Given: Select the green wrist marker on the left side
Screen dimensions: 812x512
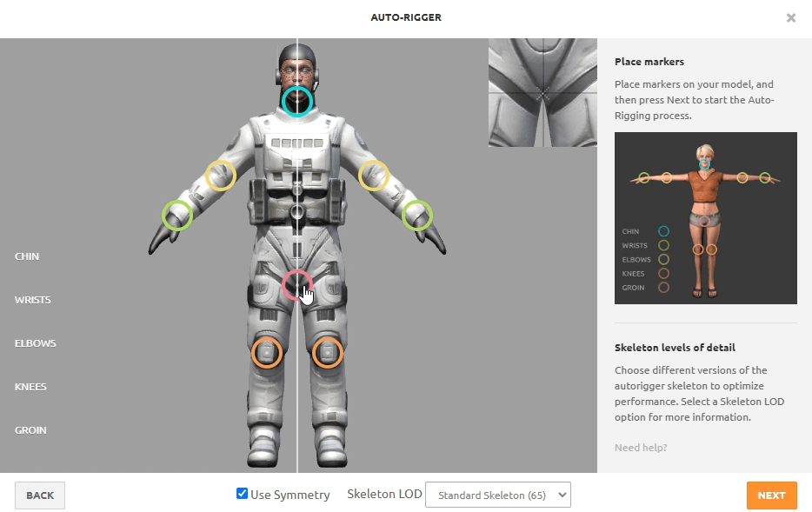Looking at the screenshot, I should [177, 215].
